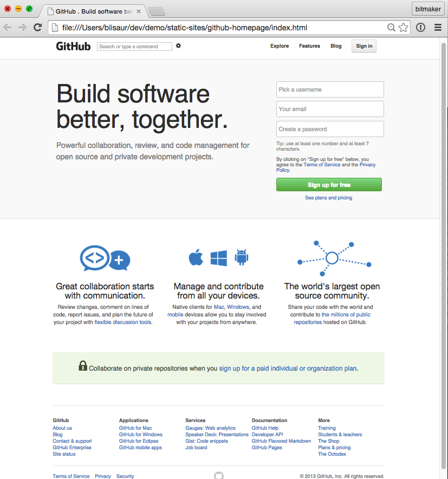Open Training footer link
Image resolution: width=448 pixels, height=479 pixels.
327,428
